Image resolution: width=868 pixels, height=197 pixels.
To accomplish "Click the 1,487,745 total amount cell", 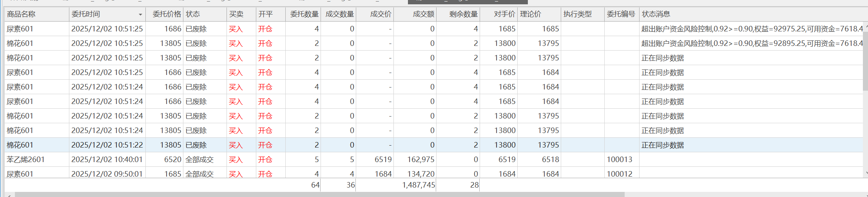I will pos(418,185).
